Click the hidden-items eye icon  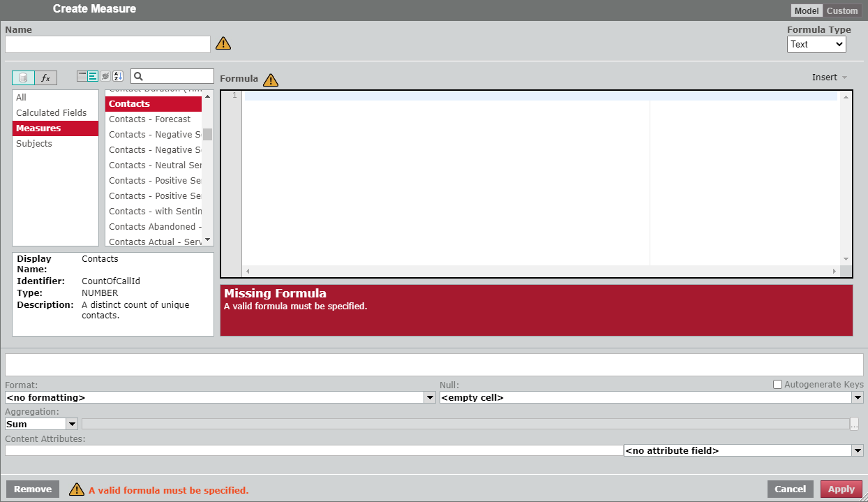click(x=105, y=76)
